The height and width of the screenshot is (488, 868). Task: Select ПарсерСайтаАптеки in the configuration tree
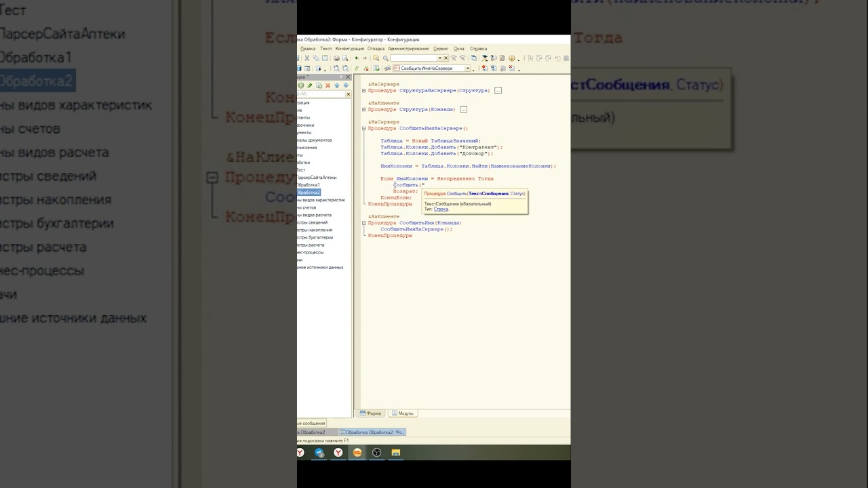pyautogui.click(x=317, y=178)
